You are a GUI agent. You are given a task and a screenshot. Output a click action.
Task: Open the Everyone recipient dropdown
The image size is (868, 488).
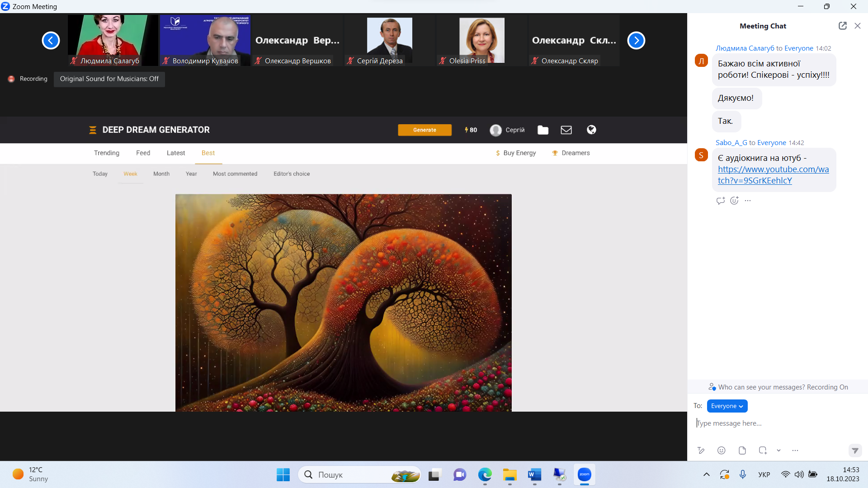727,406
